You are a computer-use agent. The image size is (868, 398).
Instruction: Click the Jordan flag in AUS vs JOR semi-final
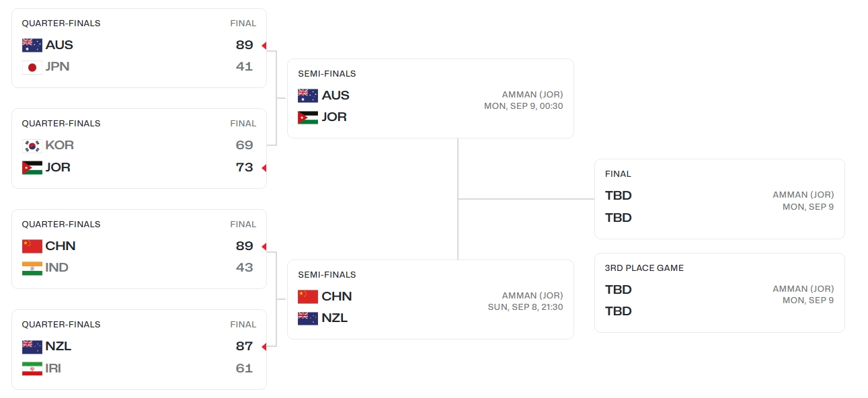point(308,117)
